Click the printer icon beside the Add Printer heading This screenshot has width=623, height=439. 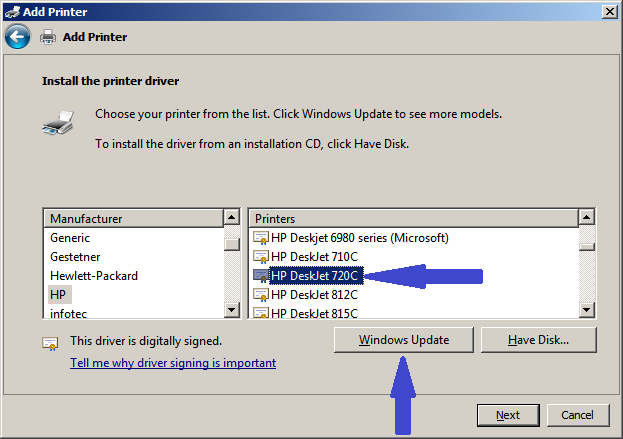coord(48,37)
